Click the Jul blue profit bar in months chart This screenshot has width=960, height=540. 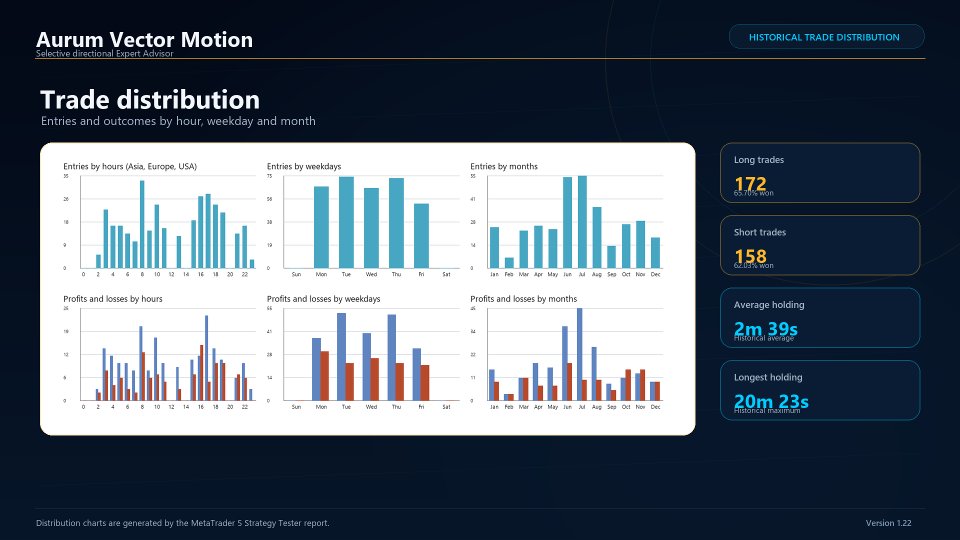coord(580,354)
